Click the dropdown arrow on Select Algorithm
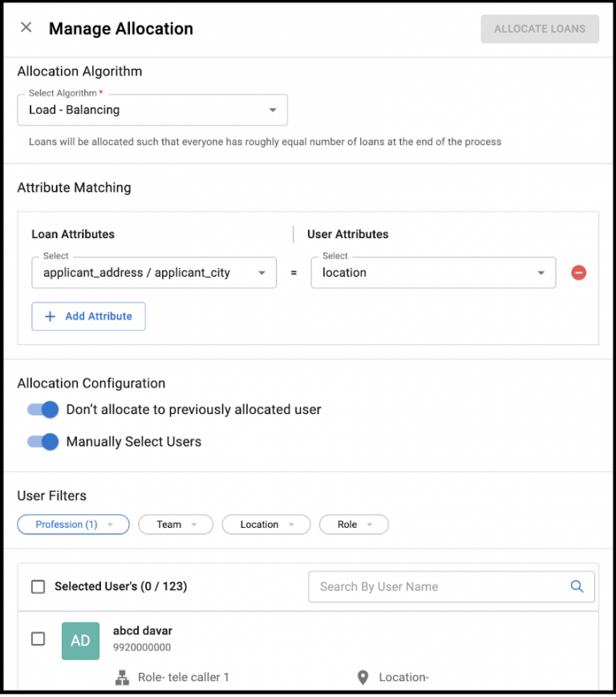 273,110
